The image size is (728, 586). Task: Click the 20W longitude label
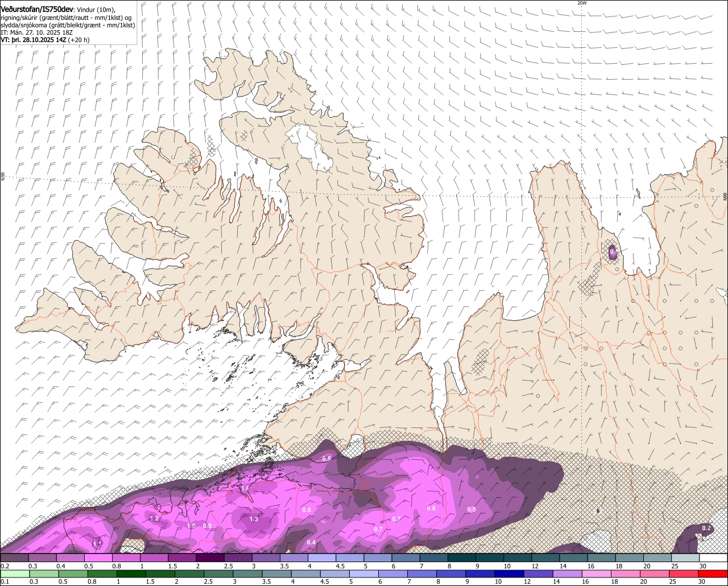(581, 3)
